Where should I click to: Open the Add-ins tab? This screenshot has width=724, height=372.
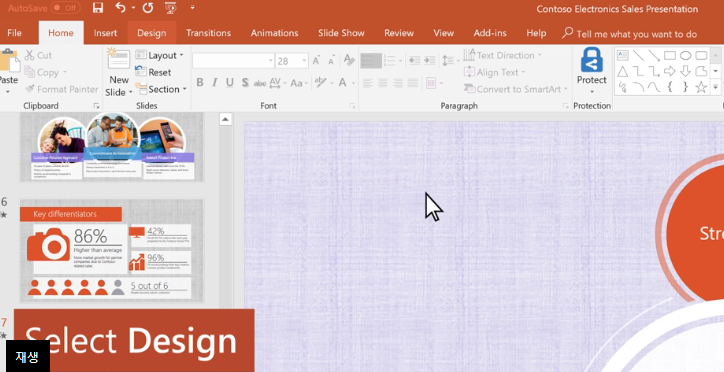(x=490, y=33)
